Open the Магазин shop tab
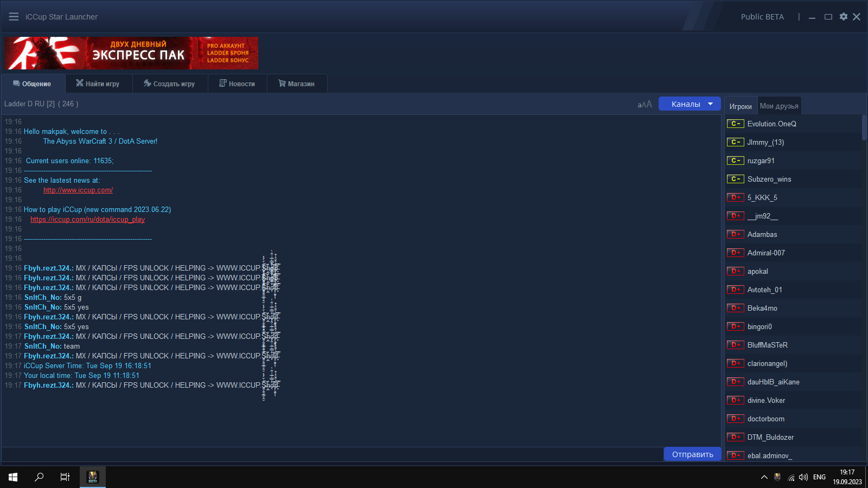 coord(297,84)
